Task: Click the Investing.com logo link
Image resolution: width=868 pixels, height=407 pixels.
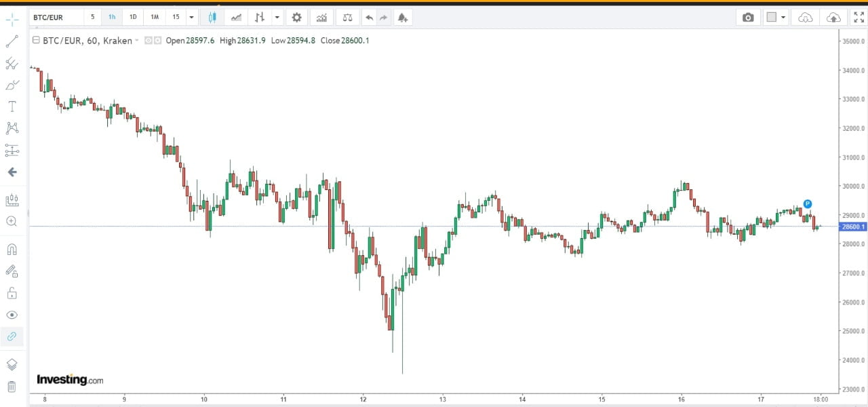Action: 70,380
